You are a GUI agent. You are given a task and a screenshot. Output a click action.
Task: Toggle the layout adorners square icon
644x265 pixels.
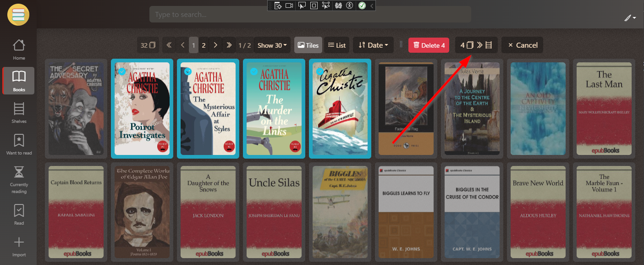pyautogui.click(x=314, y=6)
